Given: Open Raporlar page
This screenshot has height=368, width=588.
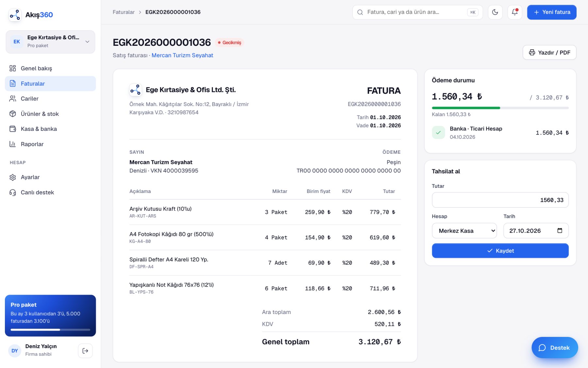Looking at the screenshot, I should [50, 144].
